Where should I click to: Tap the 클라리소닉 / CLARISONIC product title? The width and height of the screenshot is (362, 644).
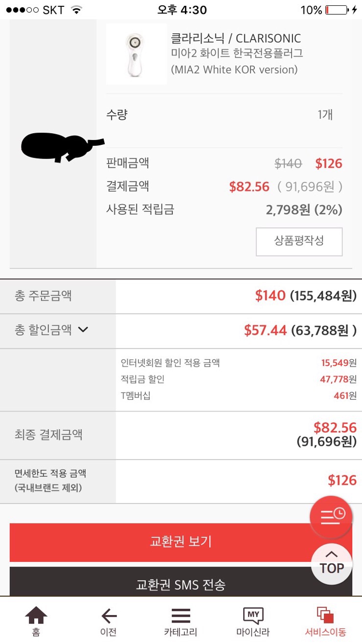pyautogui.click(x=236, y=38)
